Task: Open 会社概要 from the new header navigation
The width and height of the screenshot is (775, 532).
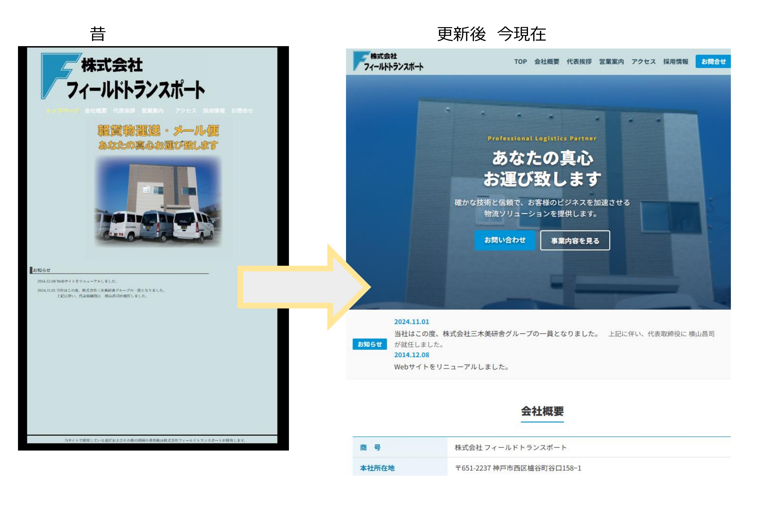Action: pos(547,61)
